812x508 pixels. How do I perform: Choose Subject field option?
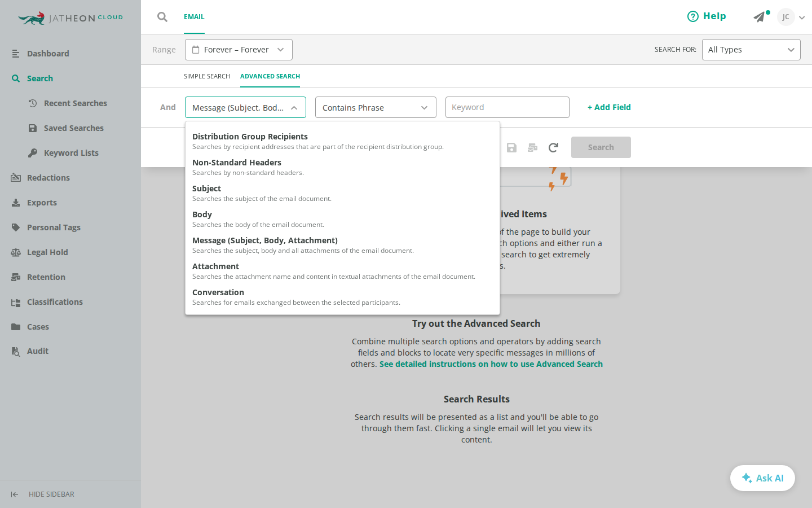click(x=342, y=193)
